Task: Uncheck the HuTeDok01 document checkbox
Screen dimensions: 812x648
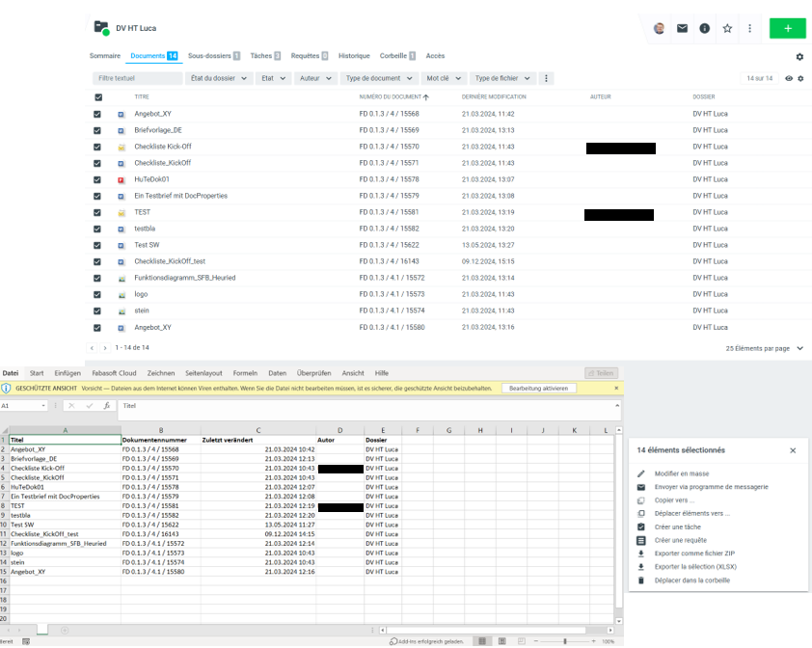Action: pyautogui.click(x=97, y=179)
